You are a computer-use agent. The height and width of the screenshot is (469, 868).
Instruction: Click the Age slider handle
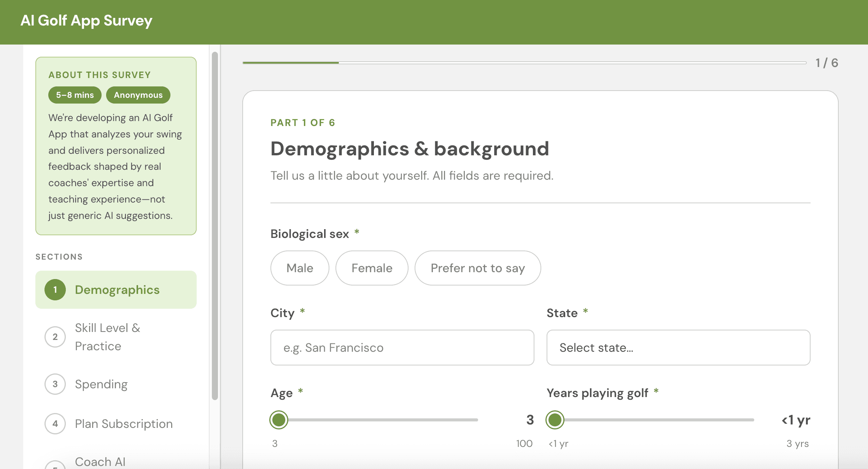point(279,420)
